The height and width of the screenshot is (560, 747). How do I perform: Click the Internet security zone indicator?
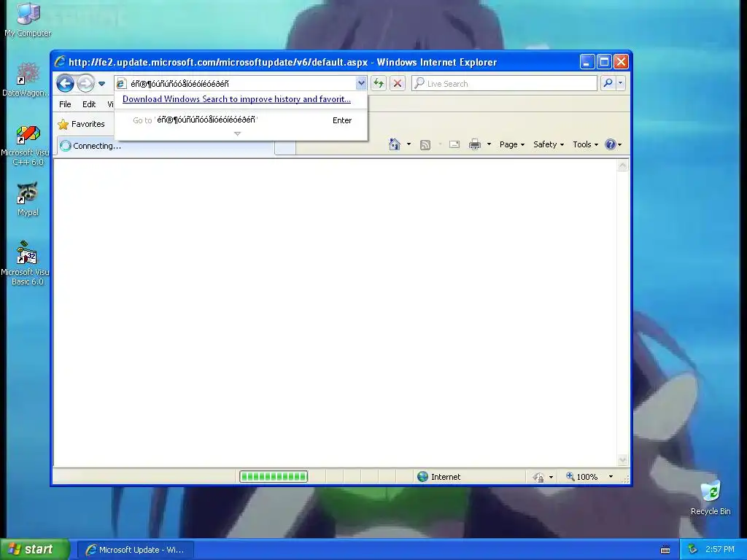point(438,477)
